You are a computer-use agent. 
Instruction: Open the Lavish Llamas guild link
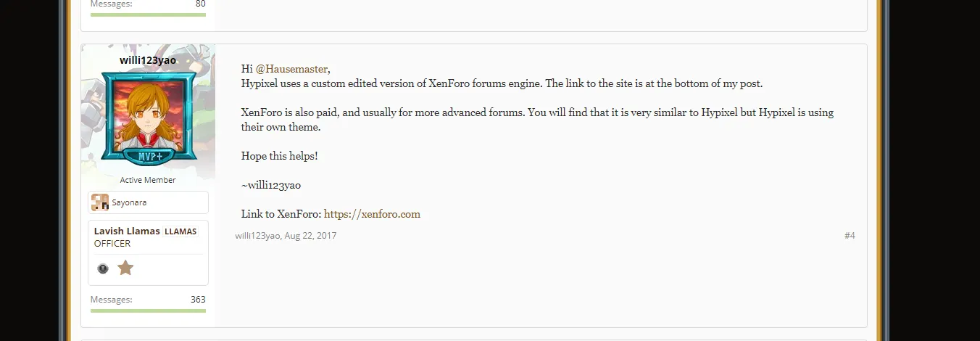(127, 231)
